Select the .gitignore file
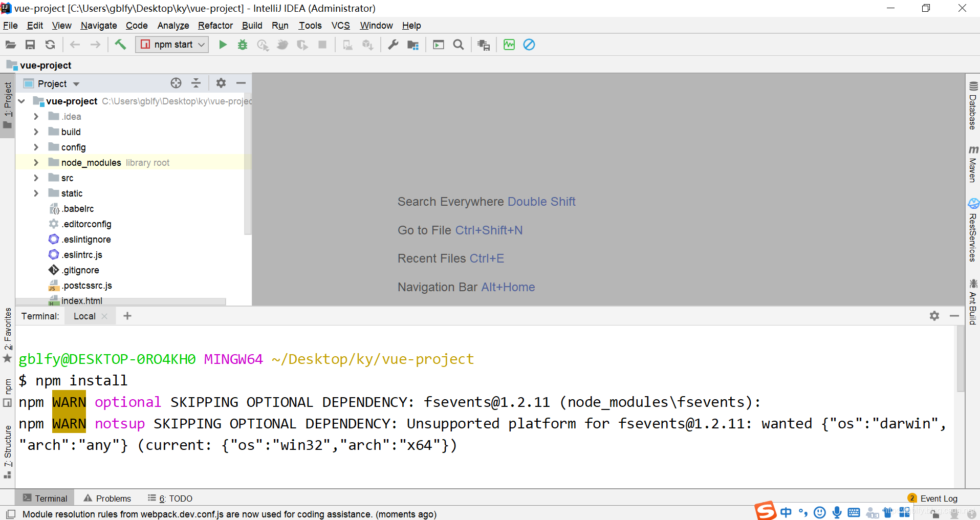980x520 pixels. (80, 270)
